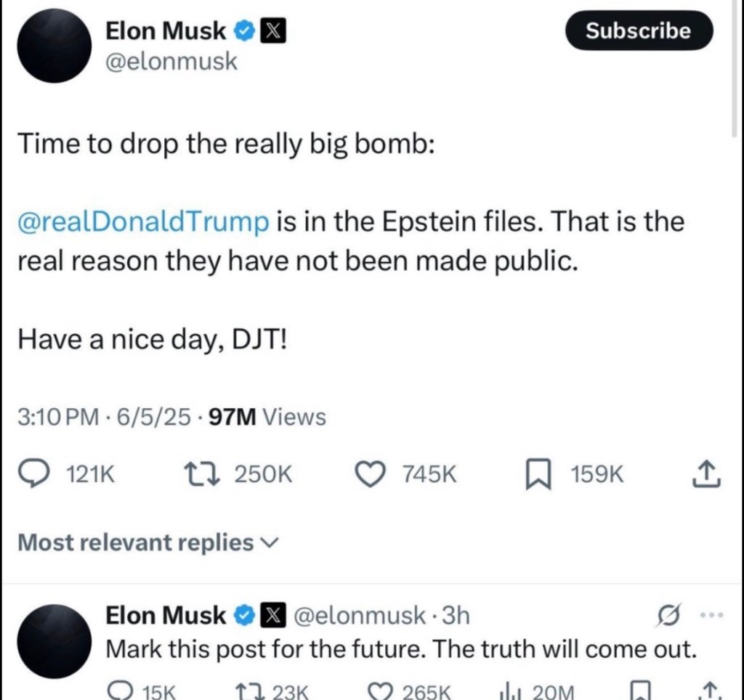
Task: Open the @elonmusk handle under the top name
Action: tap(171, 62)
